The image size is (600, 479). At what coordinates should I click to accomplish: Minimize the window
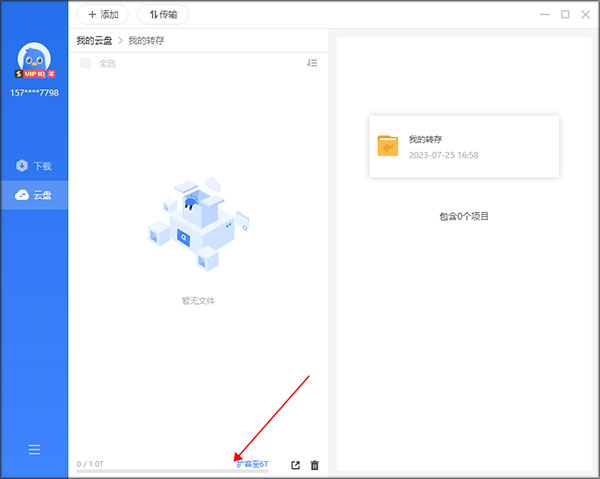tap(545, 15)
